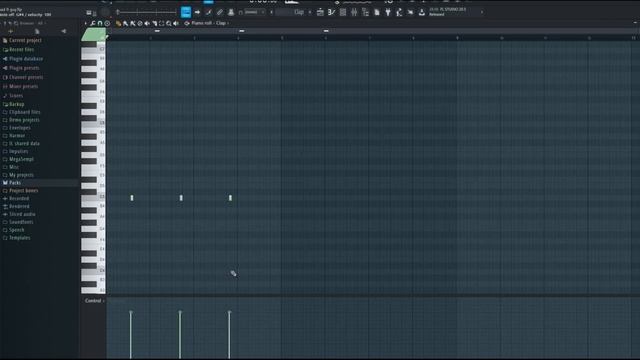Open the Sliced audio folder in browser
The image size is (640, 360).
(x=19, y=214)
